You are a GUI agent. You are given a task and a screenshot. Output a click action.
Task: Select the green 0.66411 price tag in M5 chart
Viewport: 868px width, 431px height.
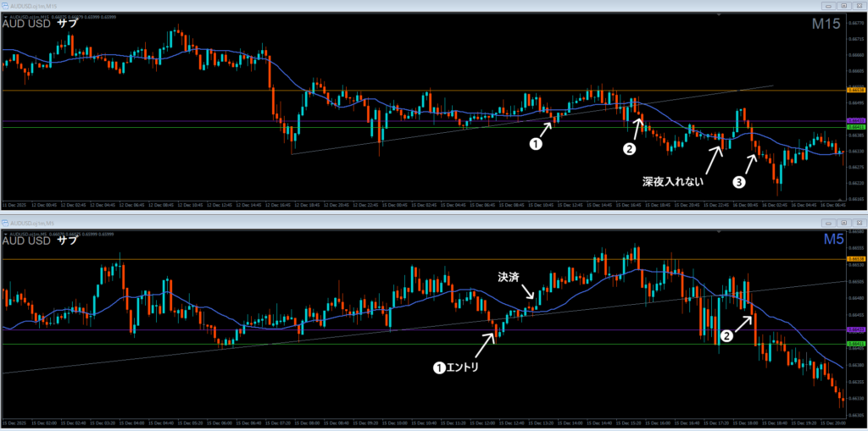[x=856, y=344]
